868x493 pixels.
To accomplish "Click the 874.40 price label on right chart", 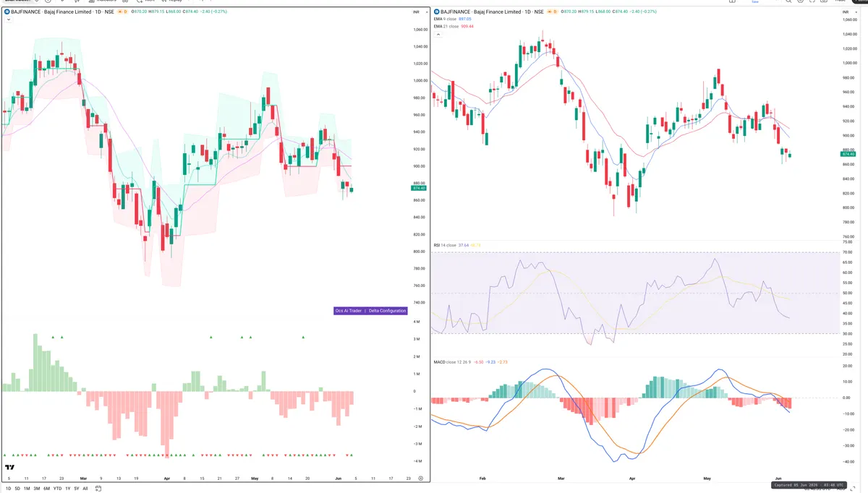I will click(x=848, y=154).
